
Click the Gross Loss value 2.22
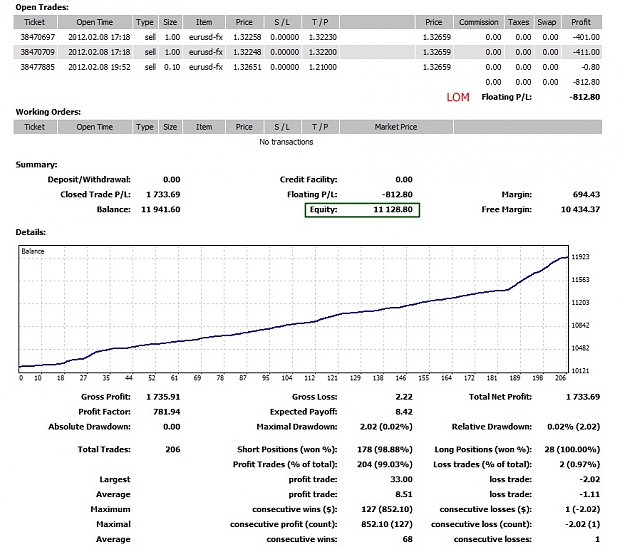[404, 397]
